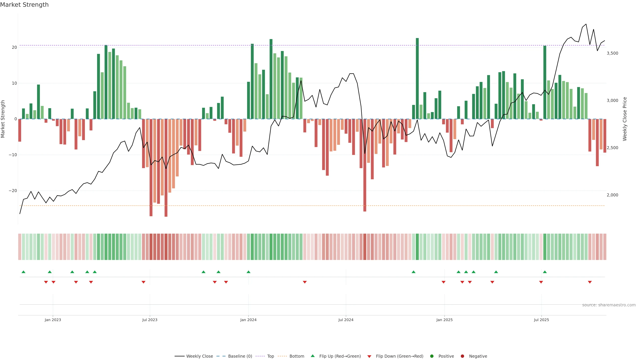Click the Positive green circle legend icon

(x=432, y=356)
